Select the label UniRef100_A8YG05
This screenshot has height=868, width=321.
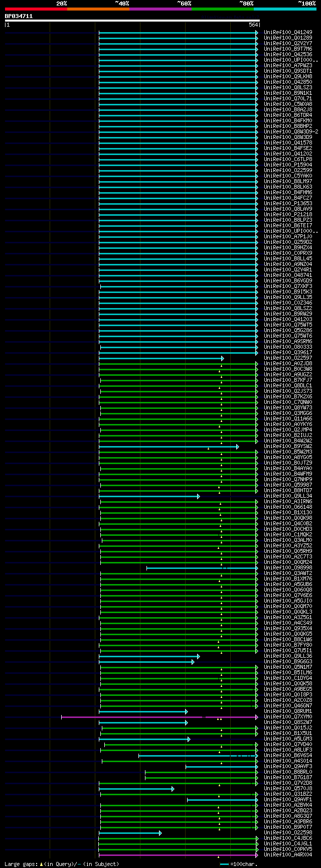tap(288, 457)
